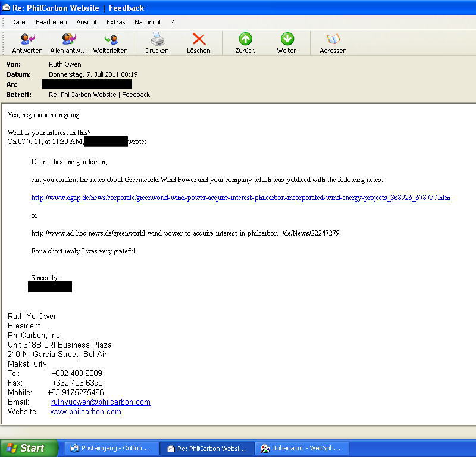Open the Nachricht menu
This screenshot has height=457, width=476.
148,22
